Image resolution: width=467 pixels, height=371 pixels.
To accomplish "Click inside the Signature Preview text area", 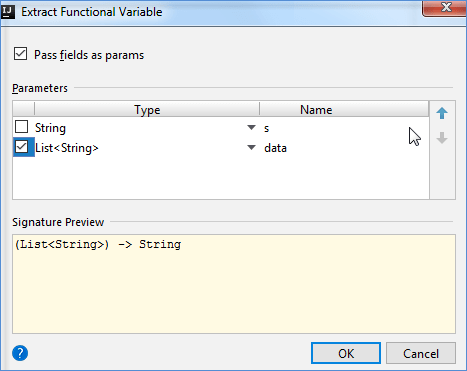I will point(234,284).
